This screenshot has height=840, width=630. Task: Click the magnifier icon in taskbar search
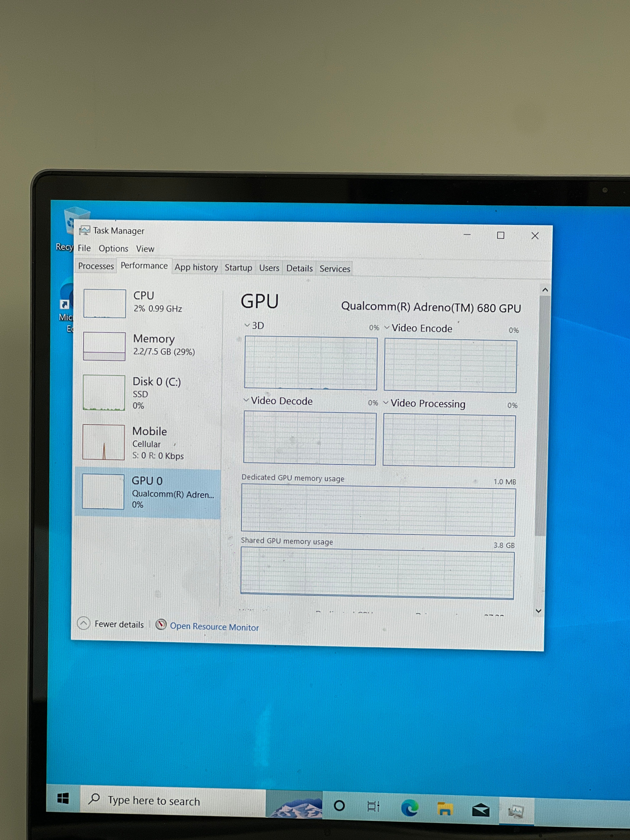click(x=94, y=799)
